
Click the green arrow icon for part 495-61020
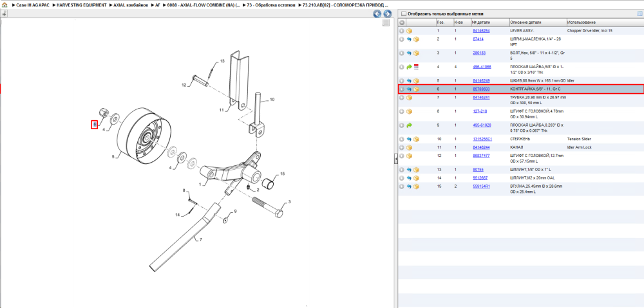pyautogui.click(x=409, y=125)
